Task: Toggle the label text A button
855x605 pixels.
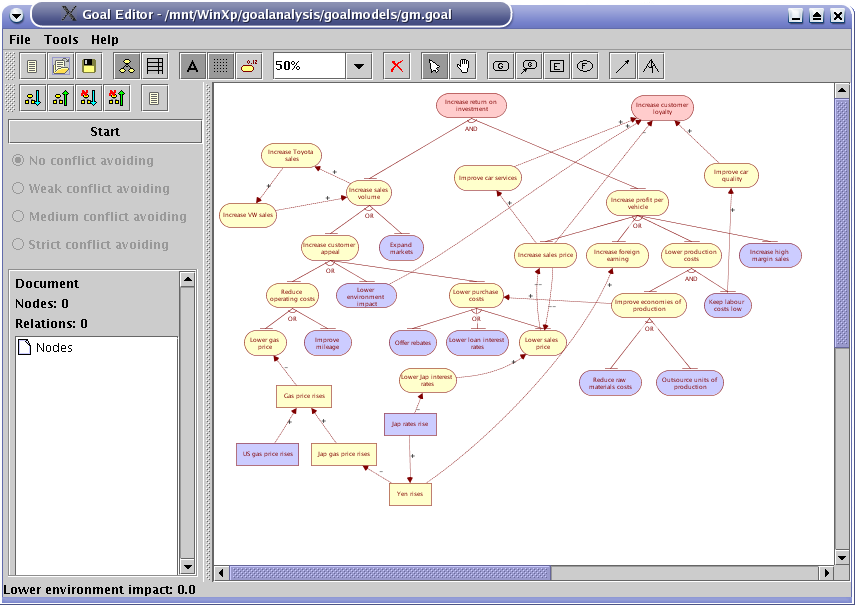Action: click(192, 66)
